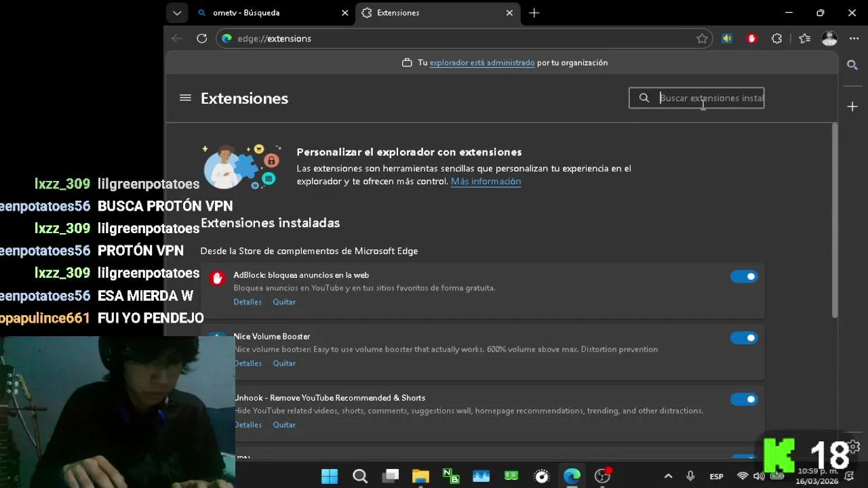Click the extensions page vertical scrollbar
This screenshot has height=488, width=868.
835,219
